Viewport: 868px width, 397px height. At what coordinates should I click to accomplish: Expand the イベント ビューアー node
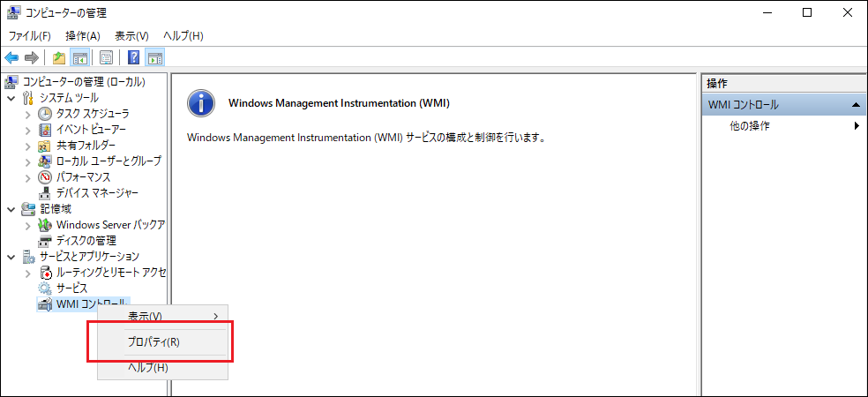coord(28,130)
